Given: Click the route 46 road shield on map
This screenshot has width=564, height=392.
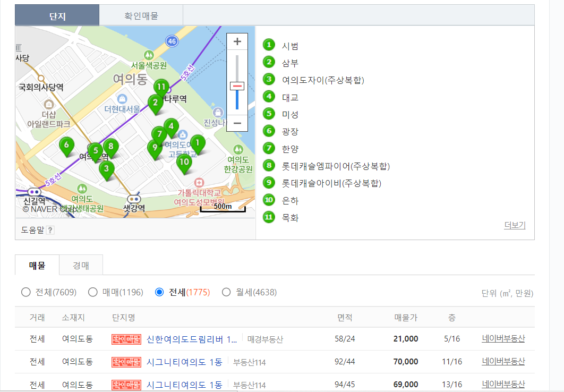Looking at the screenshot, I should pos(172,41).
